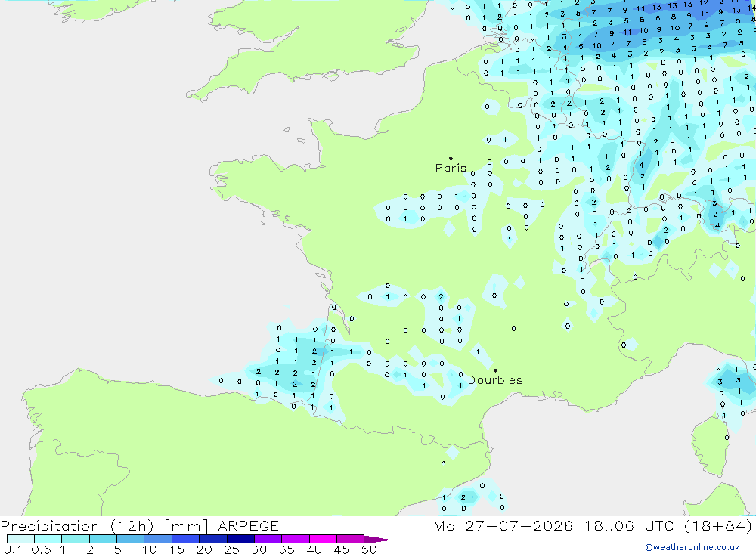The height and width of the screenshot is (554, 756).
Task: Pick the legend swatch between 35 and 40
Action: click(296, 539)
